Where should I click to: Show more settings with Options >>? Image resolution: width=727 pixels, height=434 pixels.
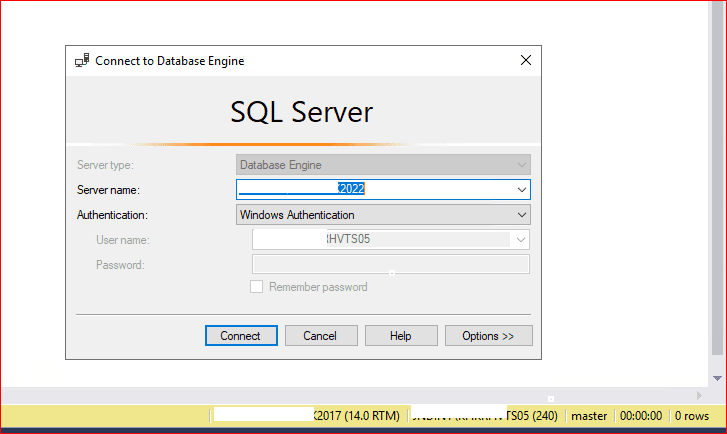pyautogui.click(x=488, y=336)
